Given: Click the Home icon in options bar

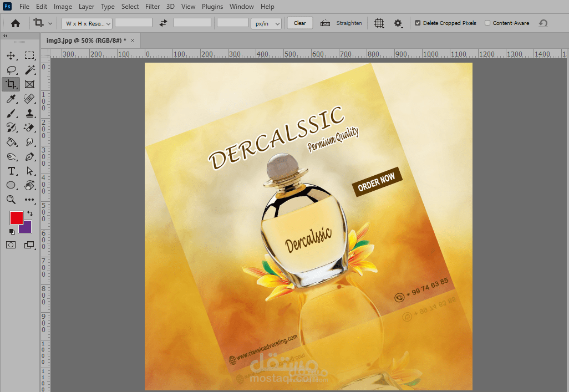Looking at the screenshot, I should pyautogui.click(x=15, y=23).
